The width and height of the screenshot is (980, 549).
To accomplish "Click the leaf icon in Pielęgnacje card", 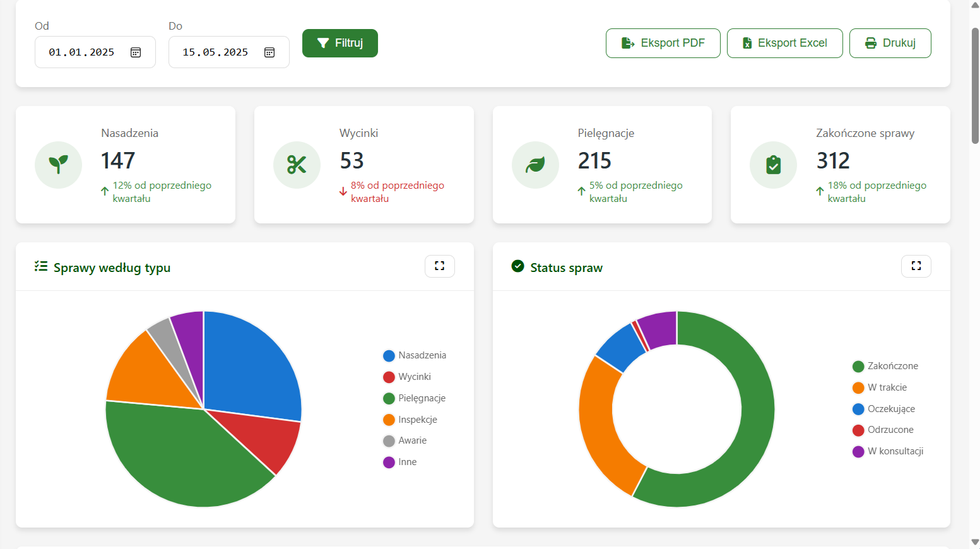I will point(535,165).
